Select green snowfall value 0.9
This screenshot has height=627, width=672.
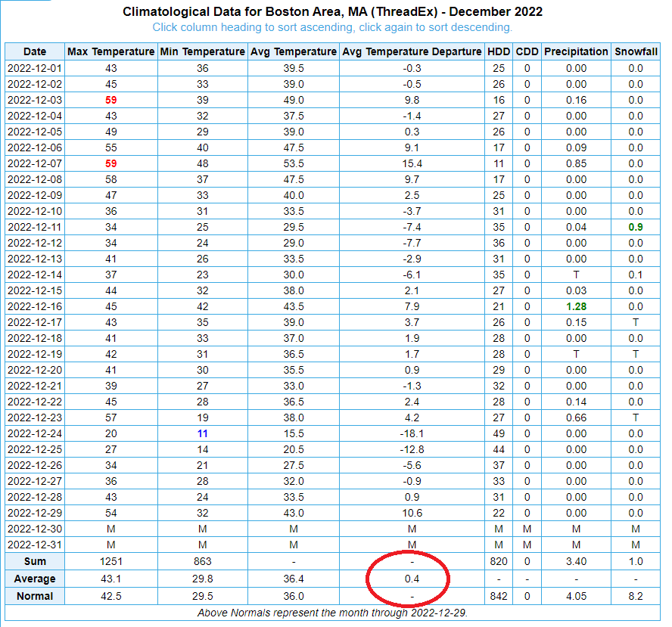pos(636,227)
